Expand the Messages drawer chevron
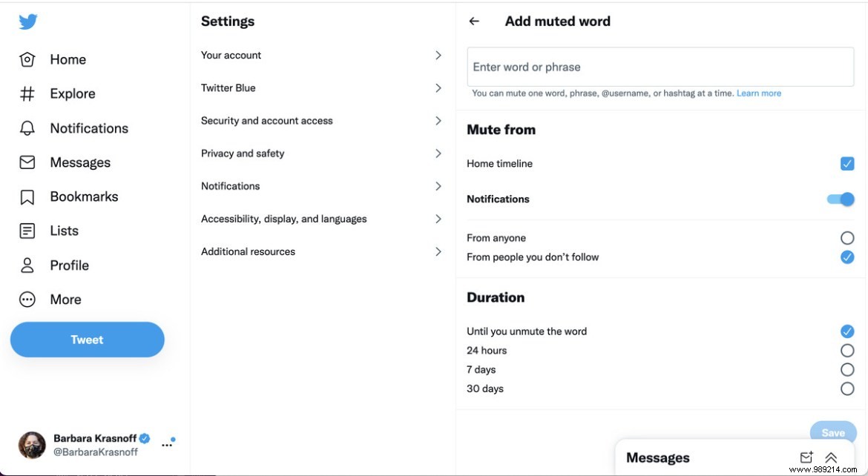Viewport: 868px width, 476px height. click(831, 457)
